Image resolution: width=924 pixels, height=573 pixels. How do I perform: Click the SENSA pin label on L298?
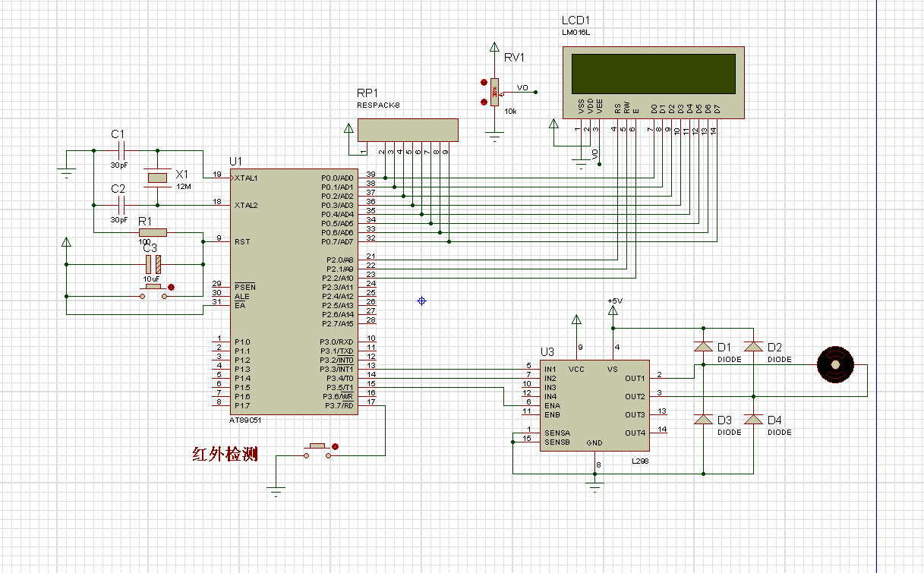557,433
